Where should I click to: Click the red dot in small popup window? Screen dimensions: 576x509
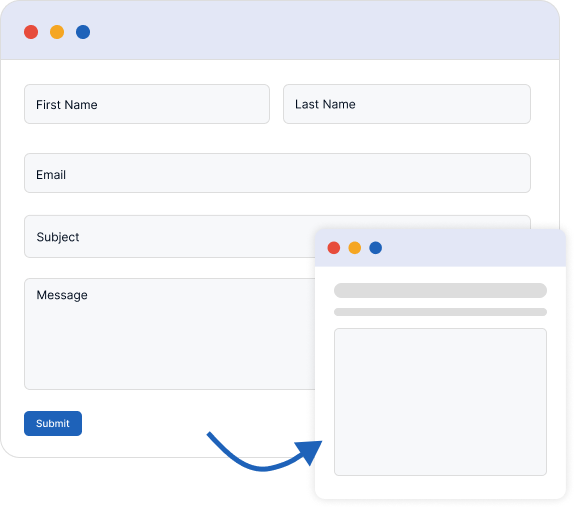pos(334,248)
